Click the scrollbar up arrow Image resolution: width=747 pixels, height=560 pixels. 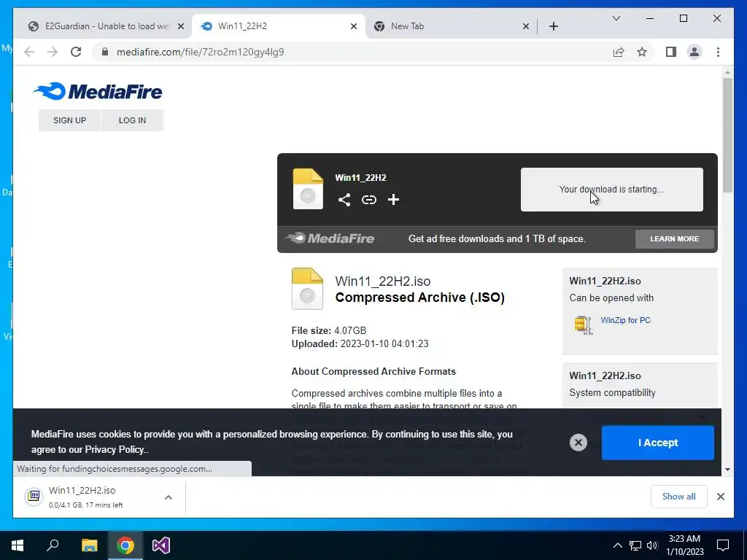click(x=727, y=72)
